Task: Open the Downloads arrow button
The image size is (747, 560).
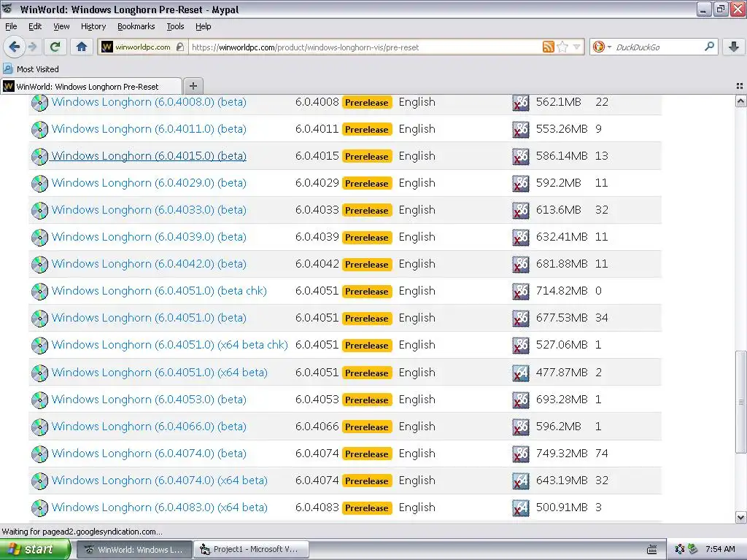Action: pyautogui.click(x=734, y=47)
